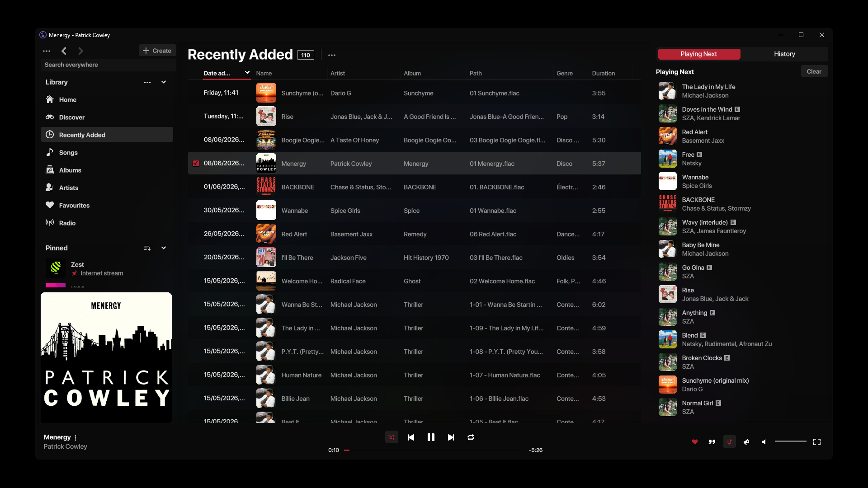Open Recently Added more options menu
This screenshot has height=488, width=868.
(332, 55)
